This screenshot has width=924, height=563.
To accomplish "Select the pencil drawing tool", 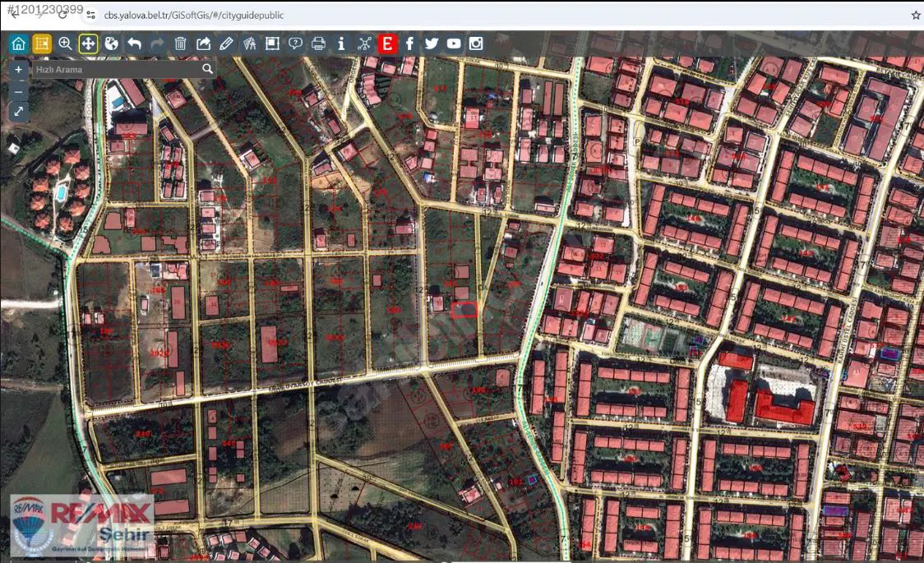I will pyautogui.click(x=226, y=44).
